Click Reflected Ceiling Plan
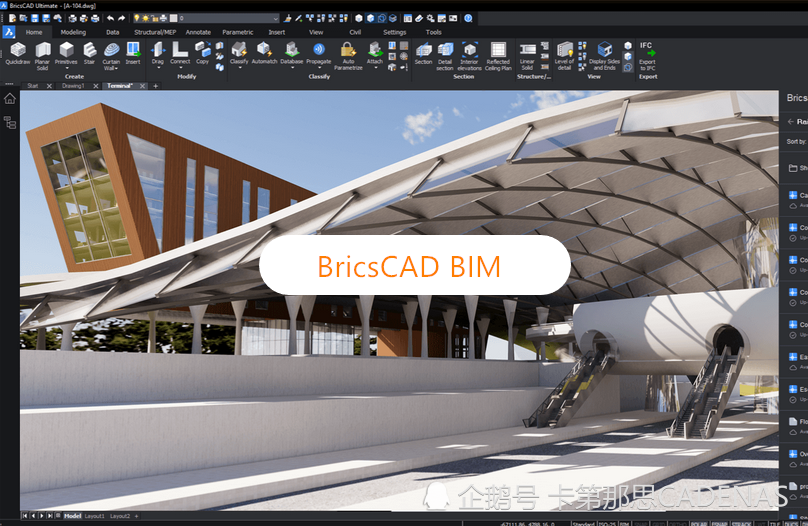Screen dimensions: 808x526 tap(498, 56)
